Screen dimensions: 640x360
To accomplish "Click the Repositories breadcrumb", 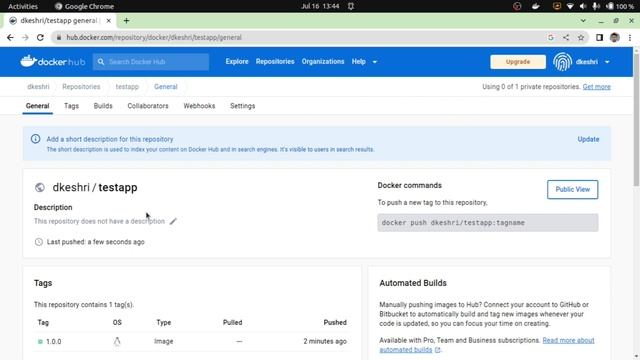I will coord(81,87).
